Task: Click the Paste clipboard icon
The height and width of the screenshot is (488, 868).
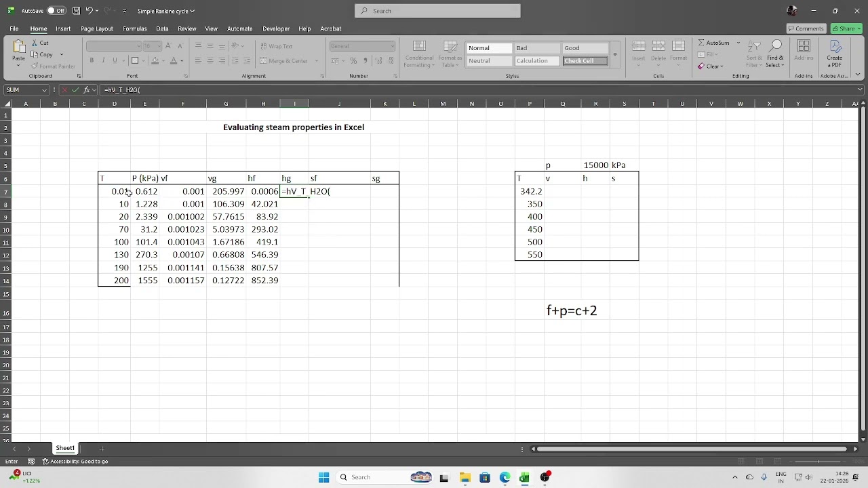Action: click(19, 47)
